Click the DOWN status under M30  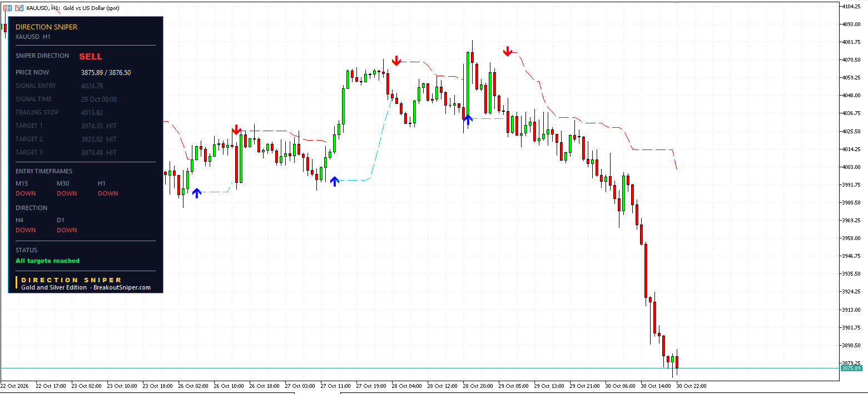pyautogui.click(x=67, y=193)
